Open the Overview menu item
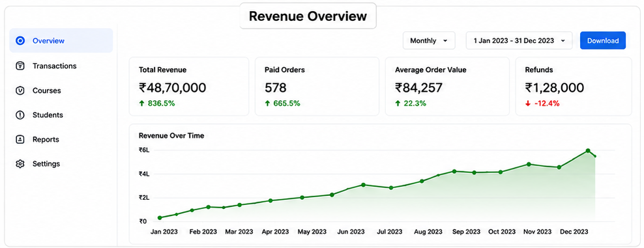 tap(61, 40)
